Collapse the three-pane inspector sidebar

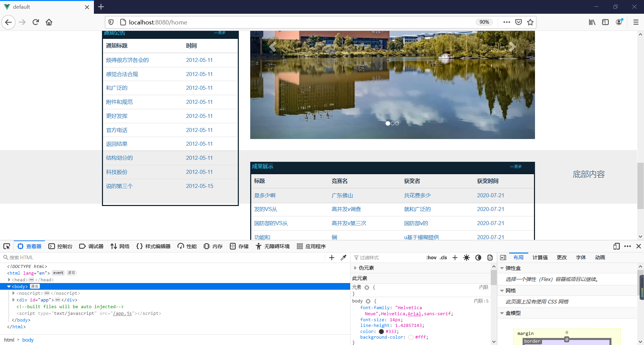503,258
